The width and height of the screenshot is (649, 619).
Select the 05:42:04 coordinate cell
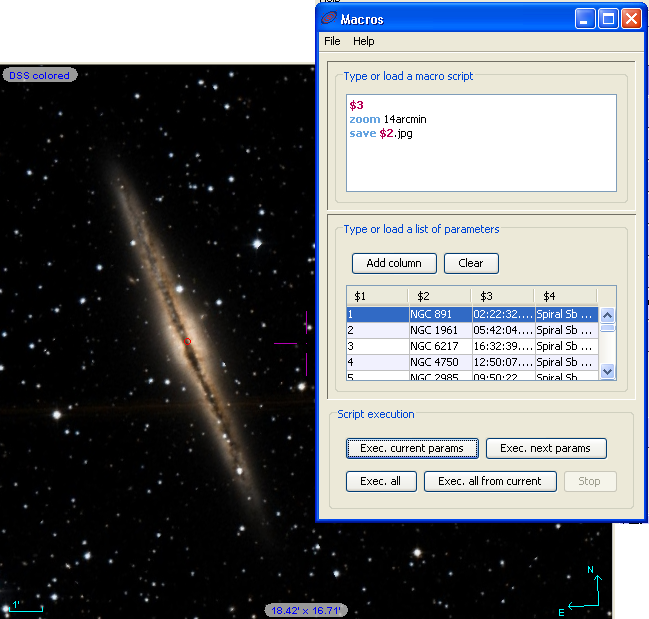[504, 330]
